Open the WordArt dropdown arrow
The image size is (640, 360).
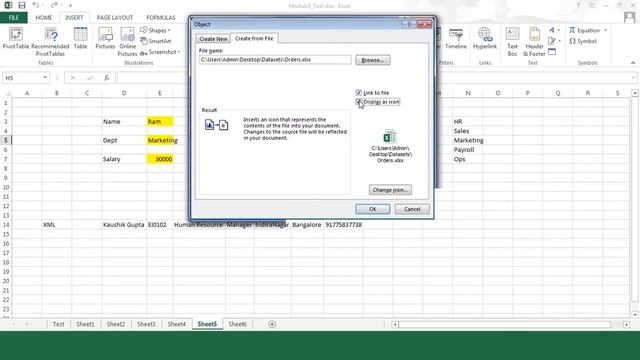pos(559,30)
